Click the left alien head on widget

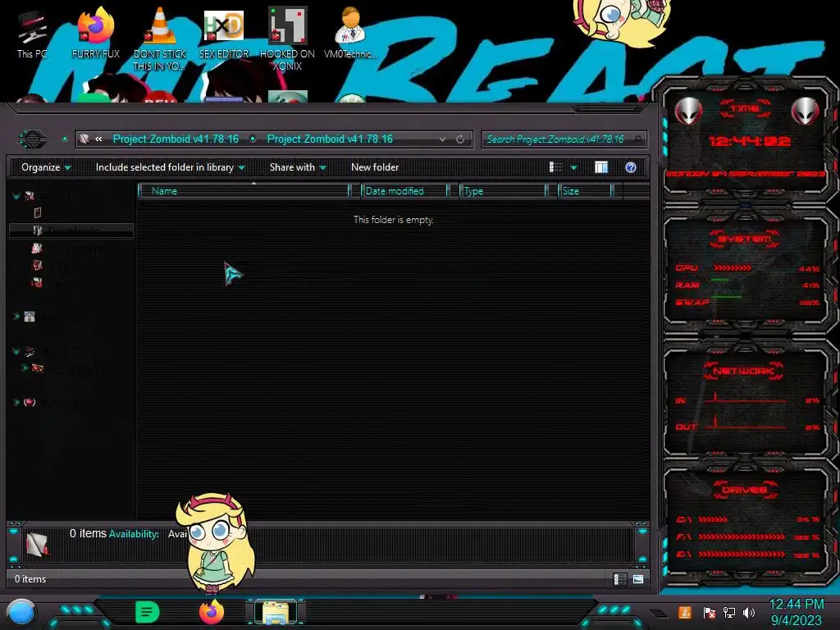coord(688,111)
